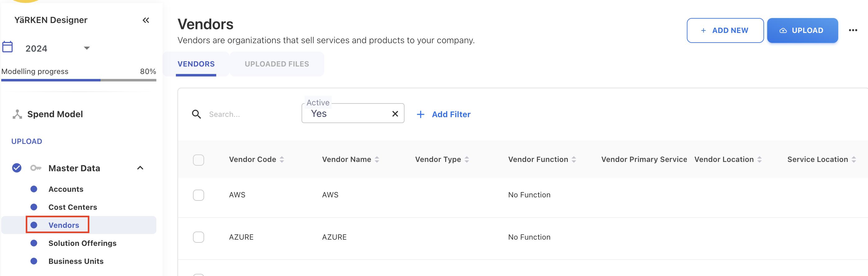Open the 2024 year dropdown

click(x=87, y=48)
